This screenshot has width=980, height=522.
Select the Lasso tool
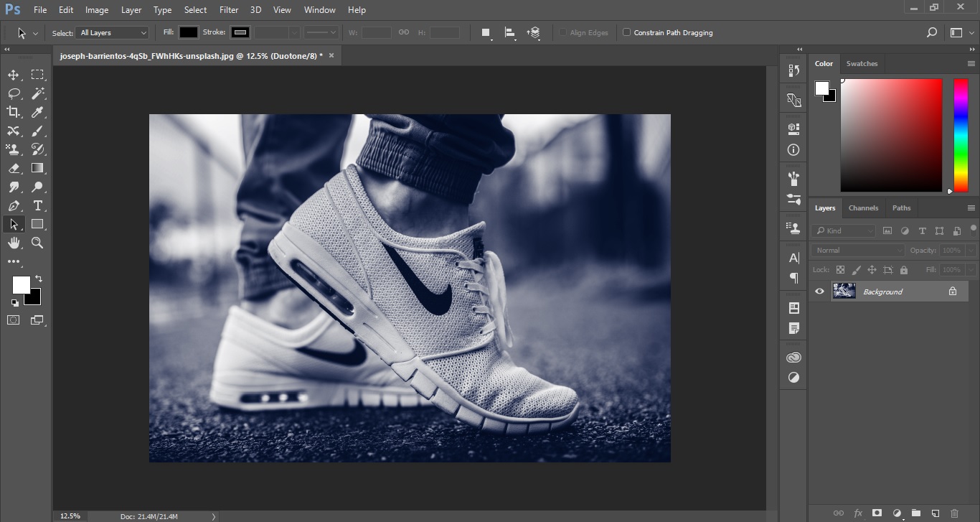(14, 93)
